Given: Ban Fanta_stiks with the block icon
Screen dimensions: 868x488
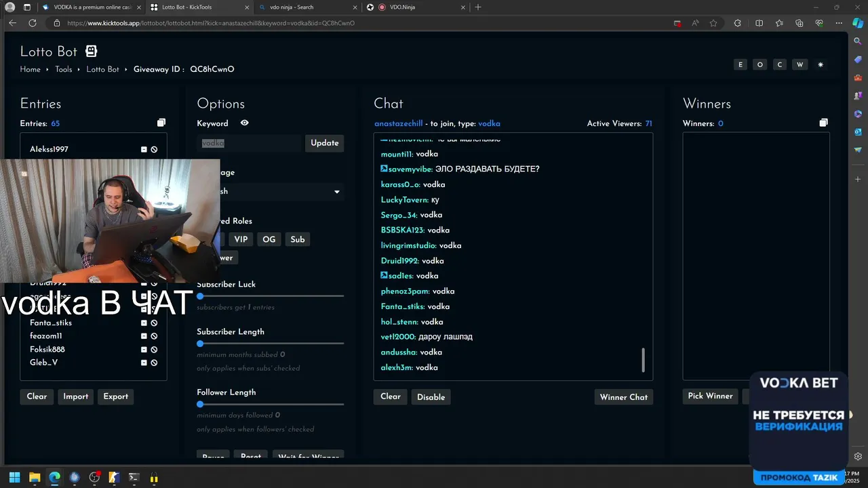Looking at the screenshot, I should coord(154,323).
